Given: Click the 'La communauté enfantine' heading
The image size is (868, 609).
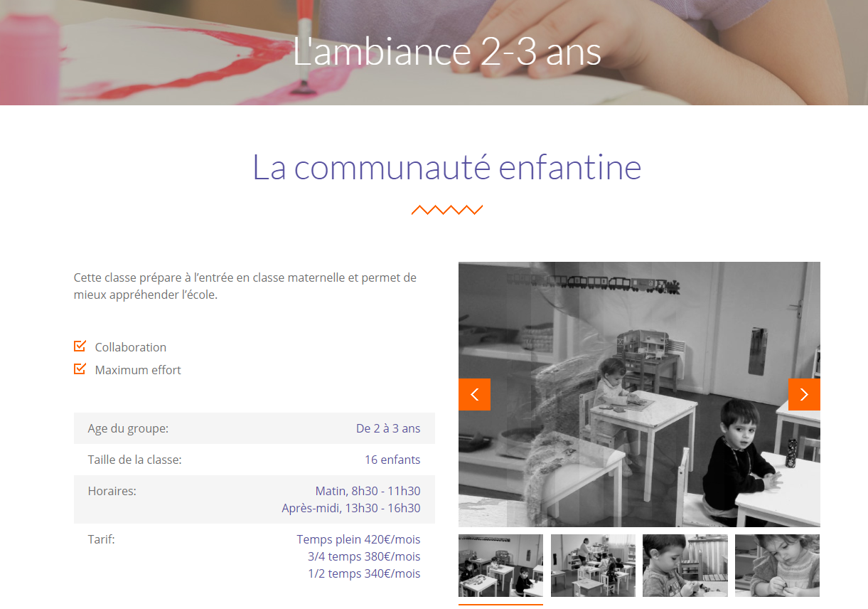Looking at the screenshot, I should pyautogui.click(x=447, y=167).
